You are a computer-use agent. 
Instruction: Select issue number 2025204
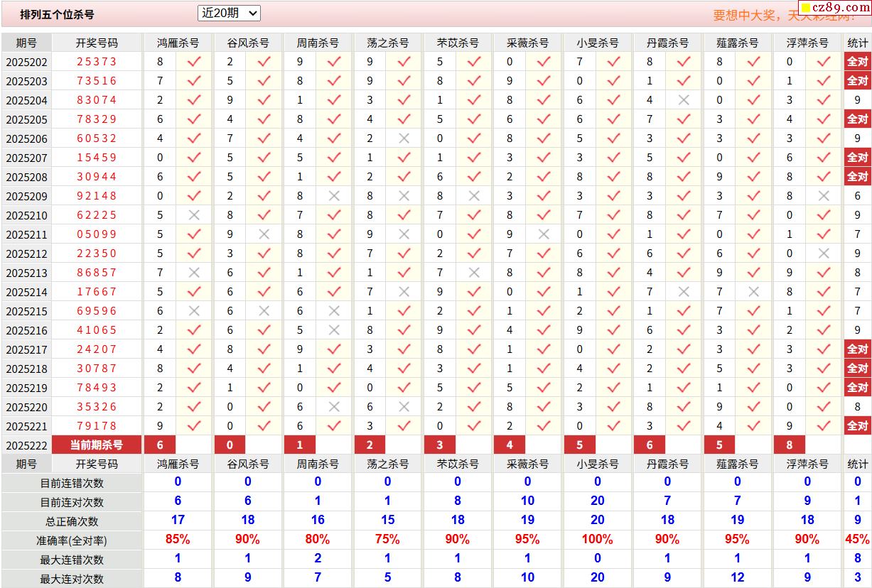click(x=26, y=100)
